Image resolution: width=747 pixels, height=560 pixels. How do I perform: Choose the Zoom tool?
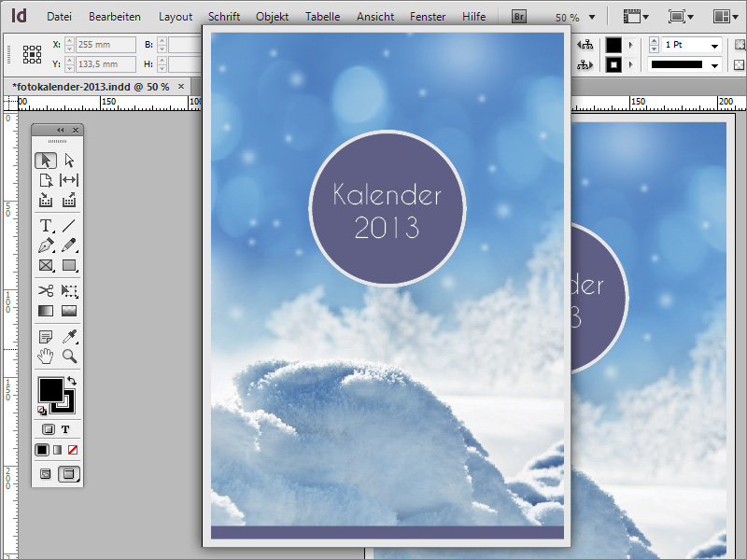pos(70,357)
